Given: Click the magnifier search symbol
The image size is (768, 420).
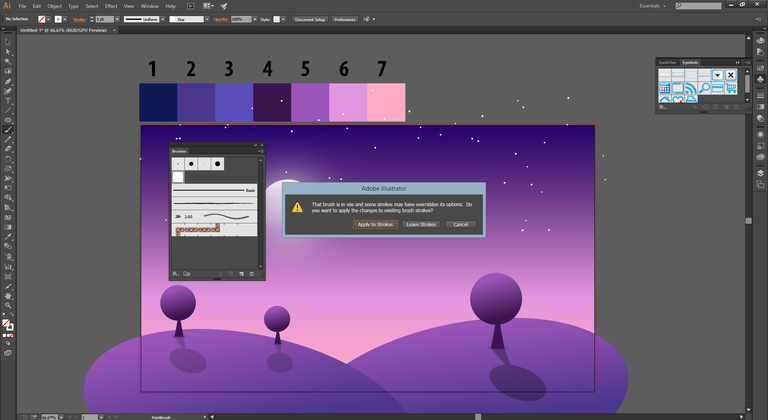Looking at the screenshot, I should [x=704, y=88].
